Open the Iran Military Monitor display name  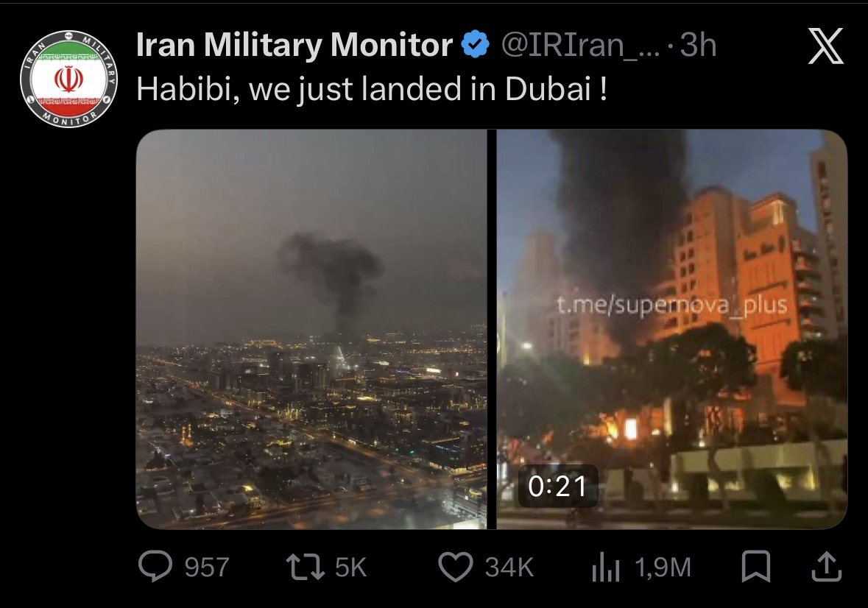(x=294, y=45)
